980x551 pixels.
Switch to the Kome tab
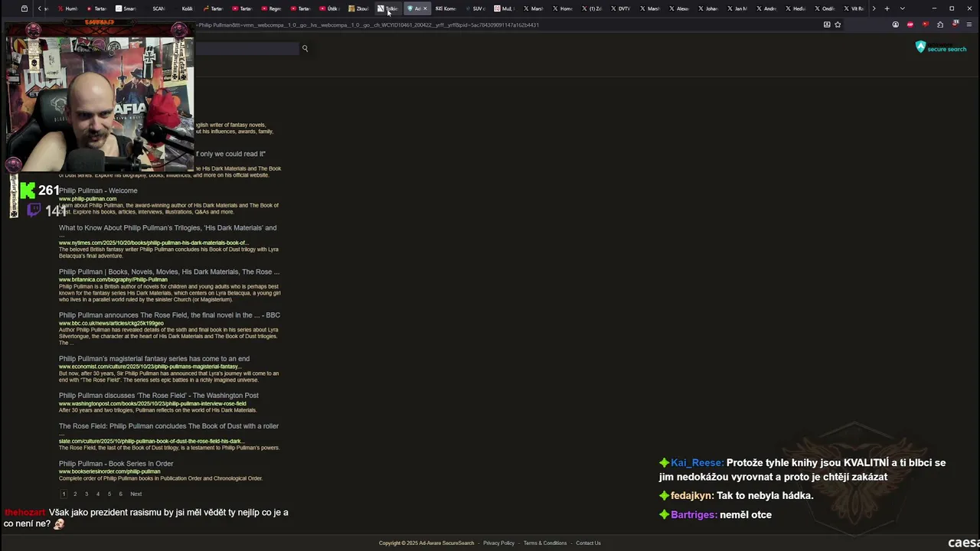[446, 8]
